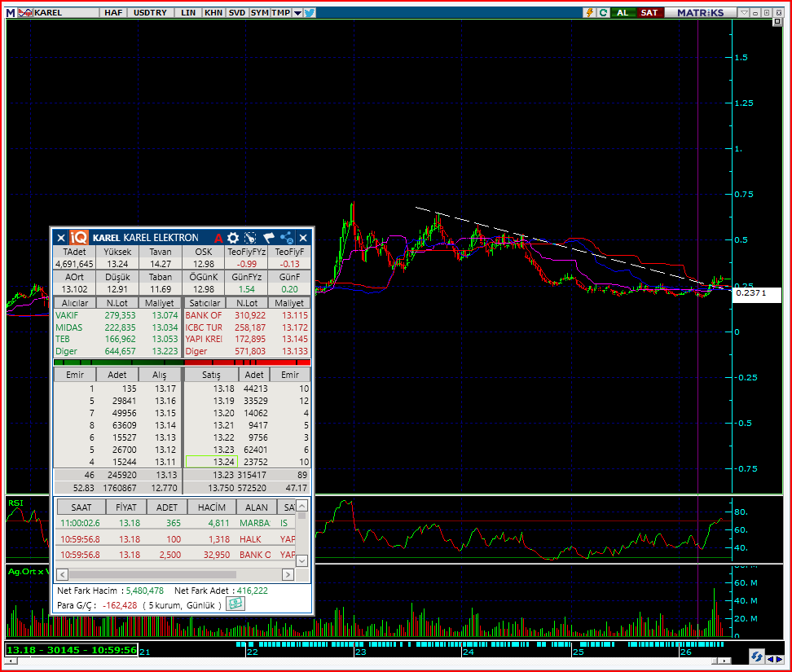
Task: Click the red SAT sell button
Action: [x=649, y=12]
